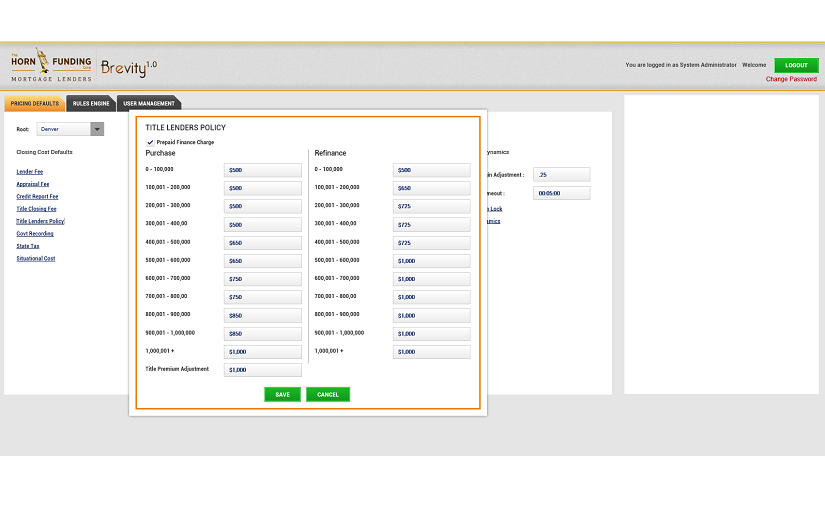The image size is (825, 525).
Task: Open the Situational Cost link
Action: click(36, 258)
